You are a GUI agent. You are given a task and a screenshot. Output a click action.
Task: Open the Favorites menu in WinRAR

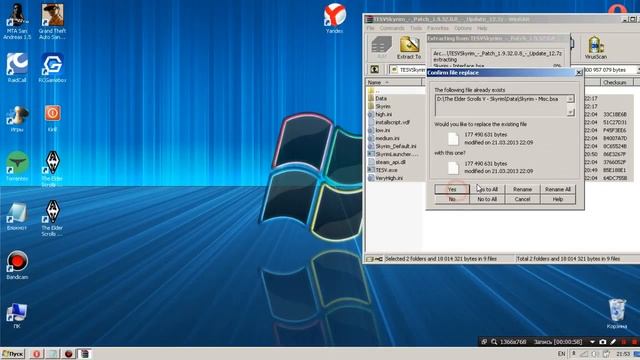pyautogui.click(x=438, y=28)
